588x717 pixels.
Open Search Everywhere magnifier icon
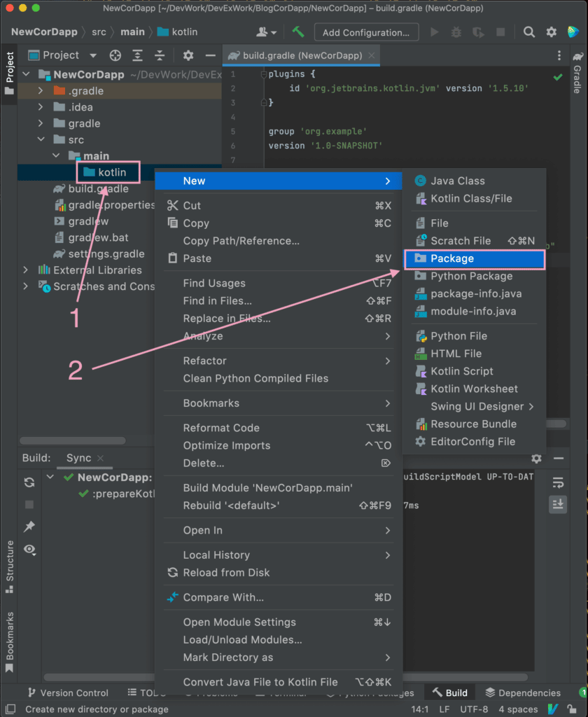point(529,32)
